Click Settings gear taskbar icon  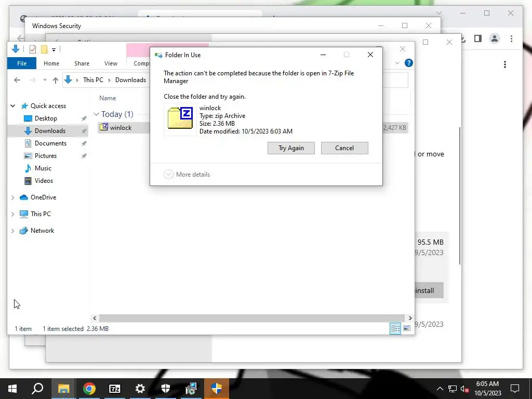click(140, 389)
